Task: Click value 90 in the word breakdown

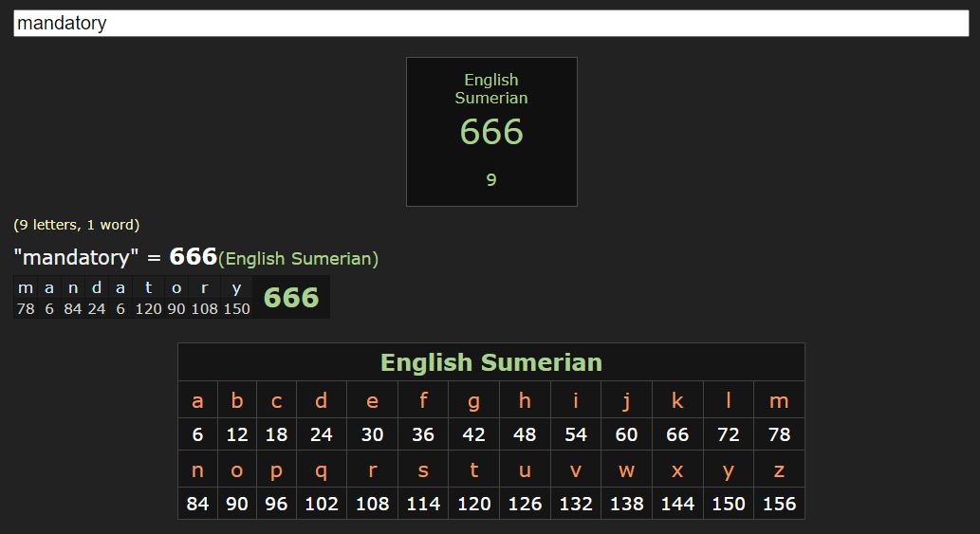Action: coord(176,308)
